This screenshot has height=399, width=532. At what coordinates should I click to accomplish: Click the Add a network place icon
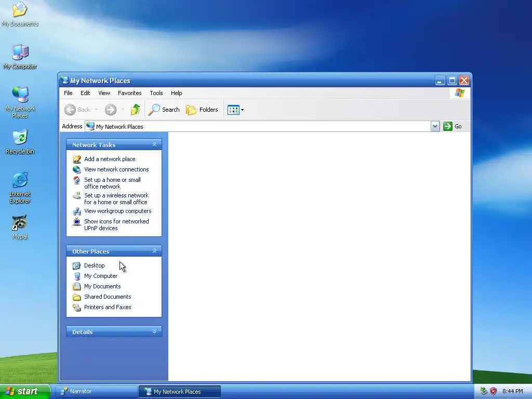(77, 159)
